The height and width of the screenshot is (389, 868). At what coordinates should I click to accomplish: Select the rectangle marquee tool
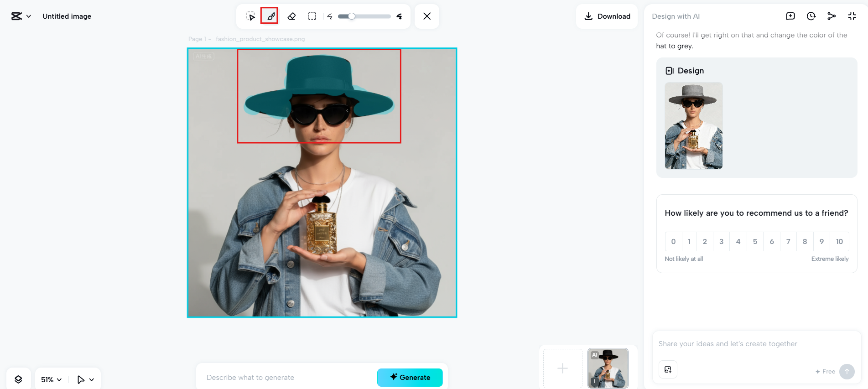point(312,16)
